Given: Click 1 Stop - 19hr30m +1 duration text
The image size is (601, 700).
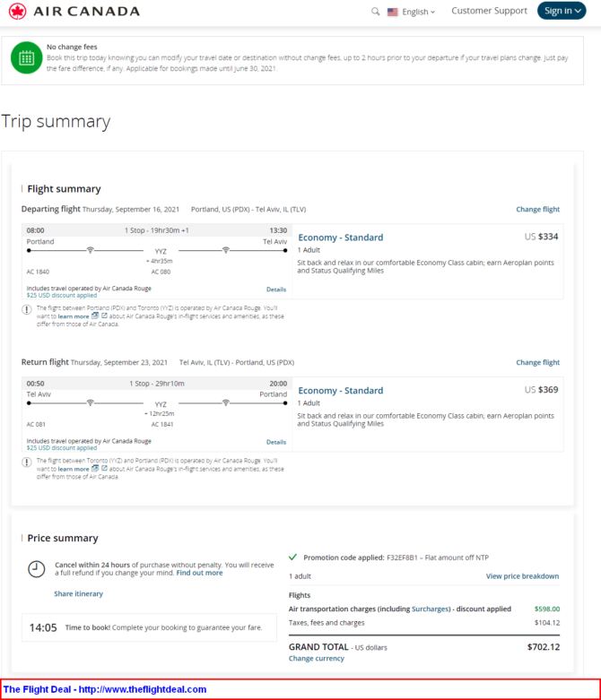Looking at the screenshot, I should coord(156,230).
